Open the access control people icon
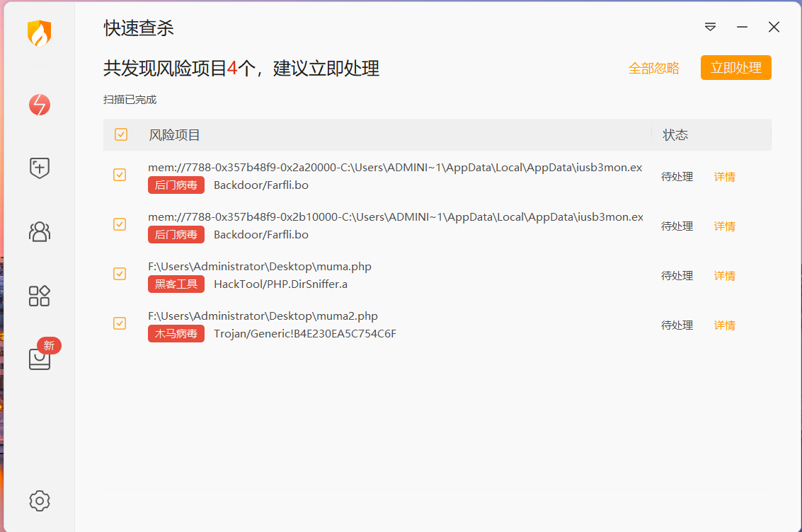This screenshot has width=802, height=532. point(40,231)
